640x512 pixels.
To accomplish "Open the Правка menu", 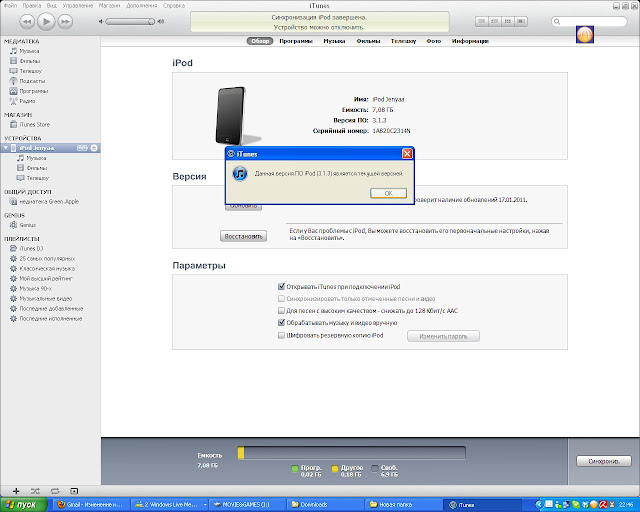I will pos(31,6).
